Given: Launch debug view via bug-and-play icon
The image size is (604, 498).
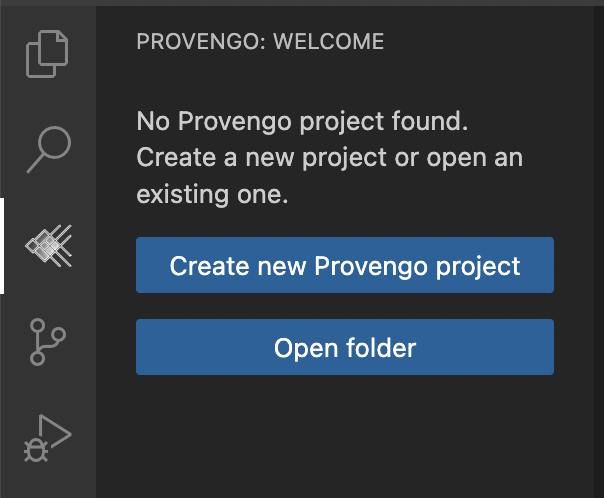Looking at the screenshot, I should tap(48, 437).
